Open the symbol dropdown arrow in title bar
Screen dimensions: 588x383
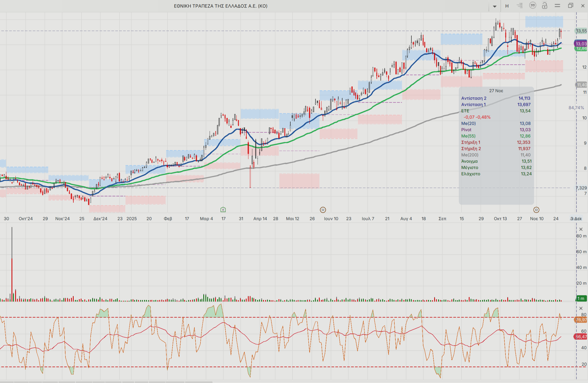pyautogui.click(x=495, y=6)
